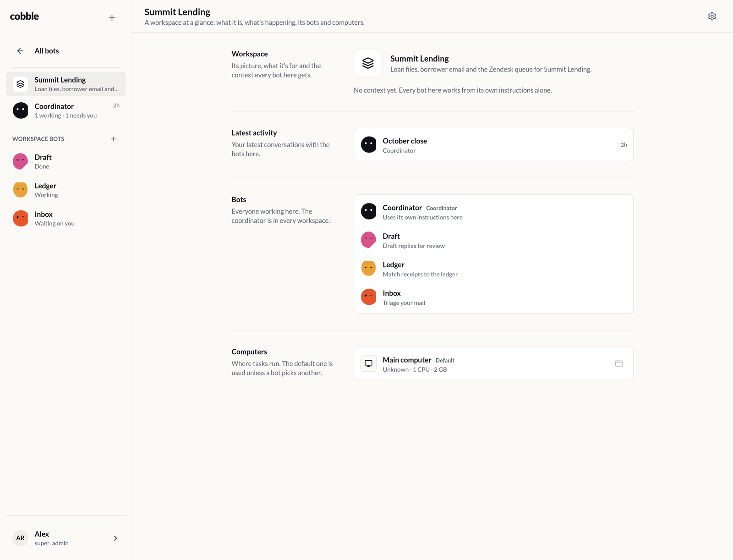Open the Ledger bot marked Working
733x560 pixels.
[66, 190]
